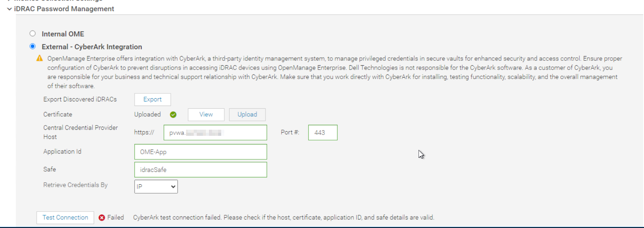Click the yellow warning triangle icon
This screenshot has width=644, height=228.
tap(40, 58)
